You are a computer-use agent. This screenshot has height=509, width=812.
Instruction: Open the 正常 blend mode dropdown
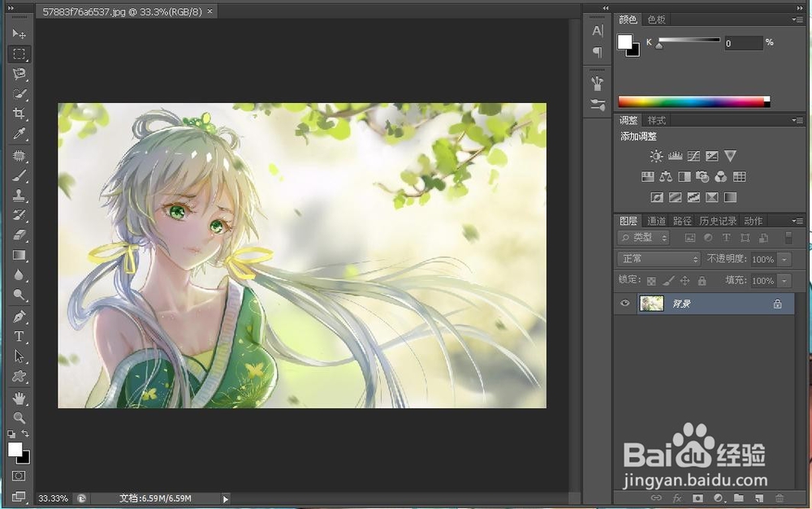pyautogui.click(x=659, y=259)
